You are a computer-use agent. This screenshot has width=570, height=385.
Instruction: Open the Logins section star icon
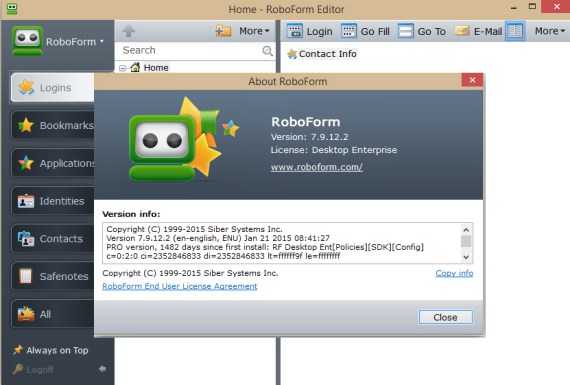(26, 88)
